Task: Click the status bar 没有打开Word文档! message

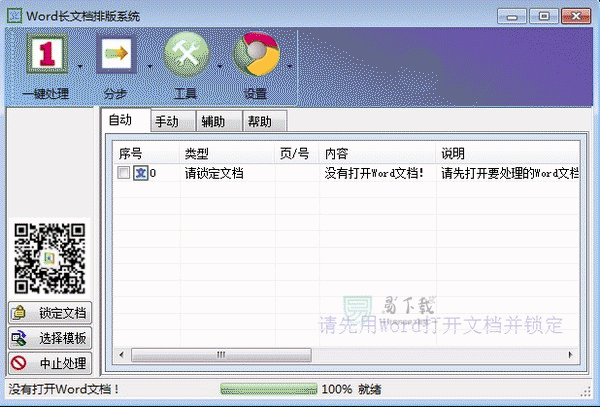Action: [x=64, y=389]
